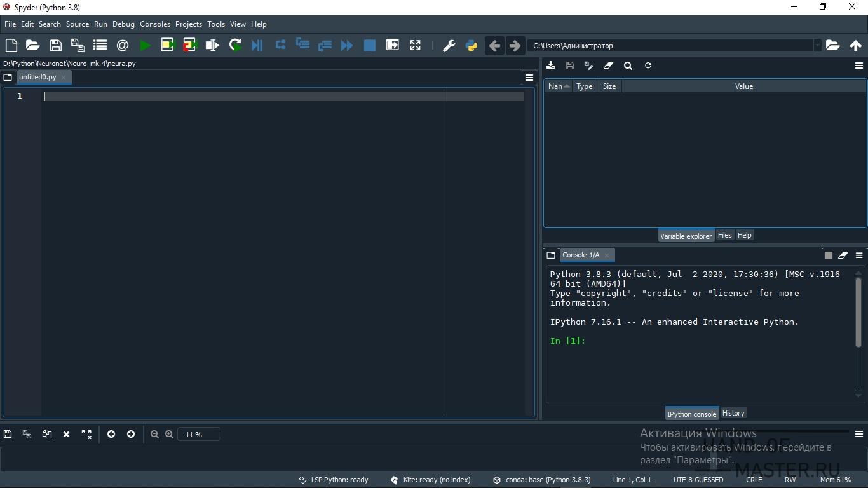868x488 pixels.
Task: Click the Preferences wrench icon
Action: point(449,45)
